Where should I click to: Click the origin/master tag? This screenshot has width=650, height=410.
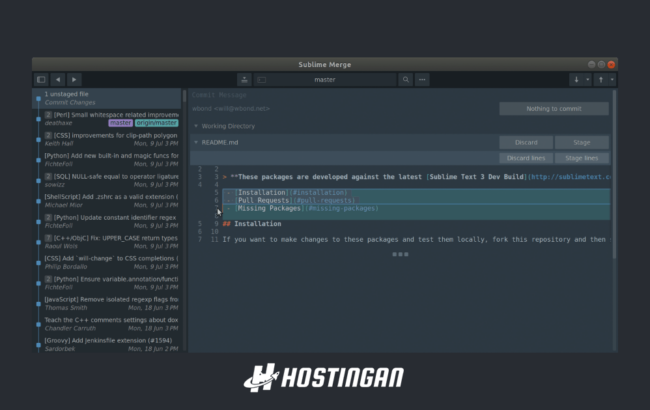156,123
